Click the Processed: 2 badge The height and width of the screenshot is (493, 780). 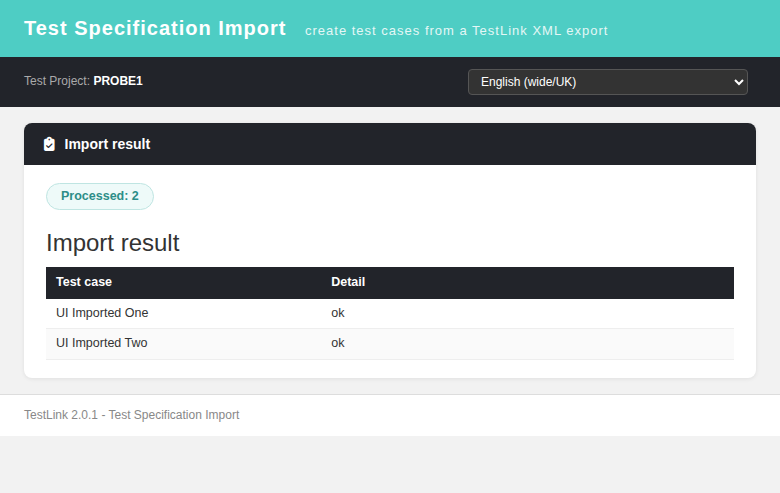[100, 196]
